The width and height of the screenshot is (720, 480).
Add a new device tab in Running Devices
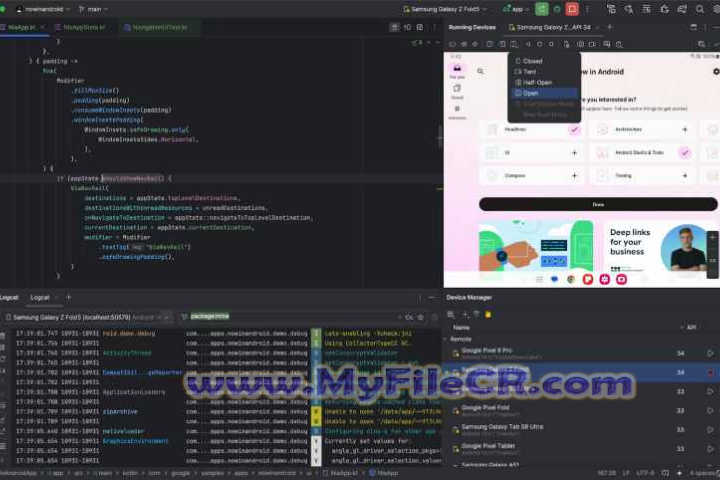click(610, 28)
